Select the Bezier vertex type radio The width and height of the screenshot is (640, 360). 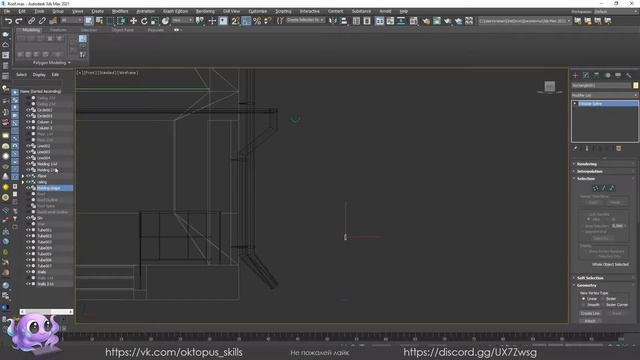603,299
